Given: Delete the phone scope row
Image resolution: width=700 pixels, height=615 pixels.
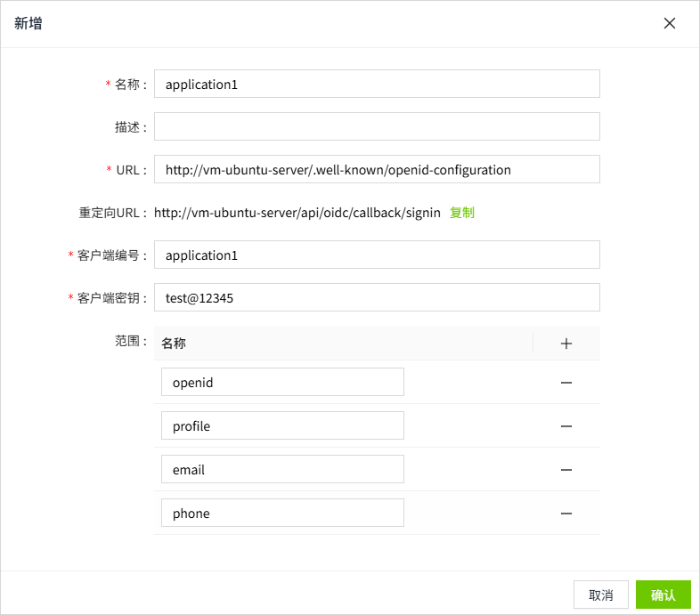Looking at the screenshot, I should [x=566, y=514].
